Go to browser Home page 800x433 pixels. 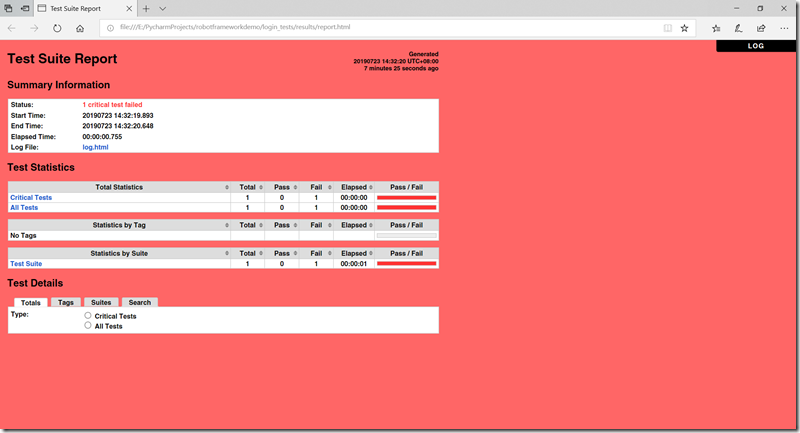(x=80, y=29)
